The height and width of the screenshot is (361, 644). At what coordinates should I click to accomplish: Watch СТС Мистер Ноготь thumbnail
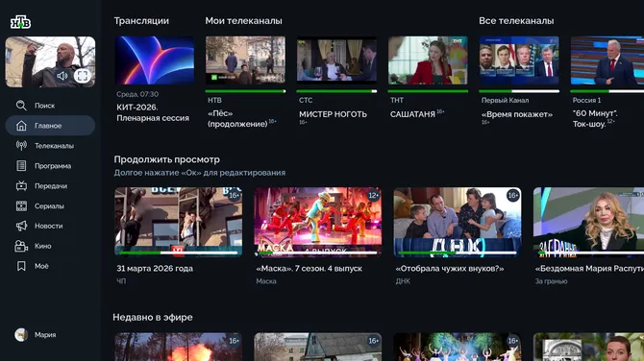tap(336, 60)
